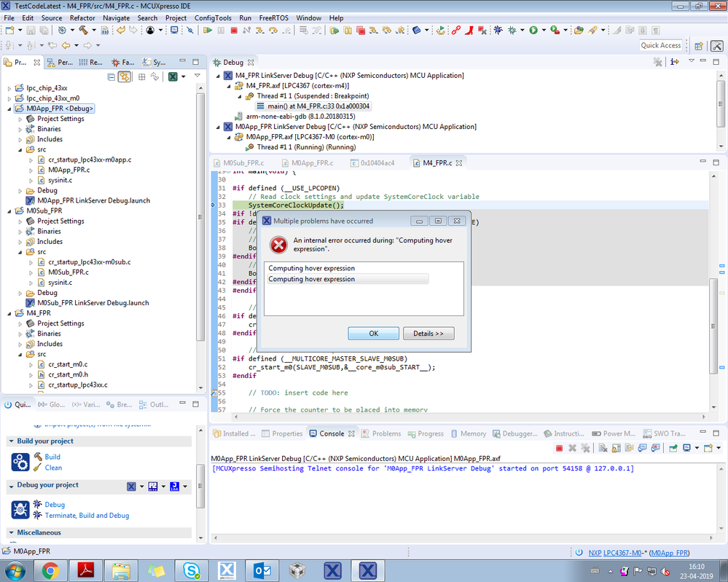Switch to the M0Sub_FPR.c editor tab

pyautogui.click(x=238, y=163)
